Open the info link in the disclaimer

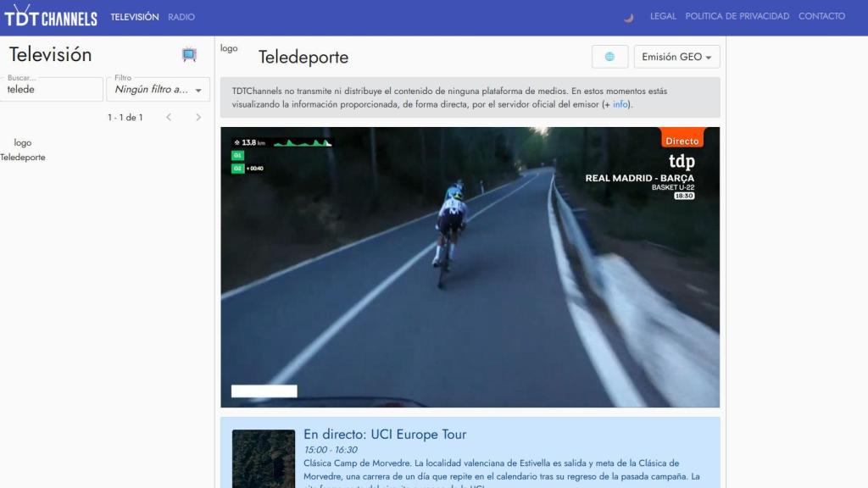pyautogui.click(x=618, y=103)
